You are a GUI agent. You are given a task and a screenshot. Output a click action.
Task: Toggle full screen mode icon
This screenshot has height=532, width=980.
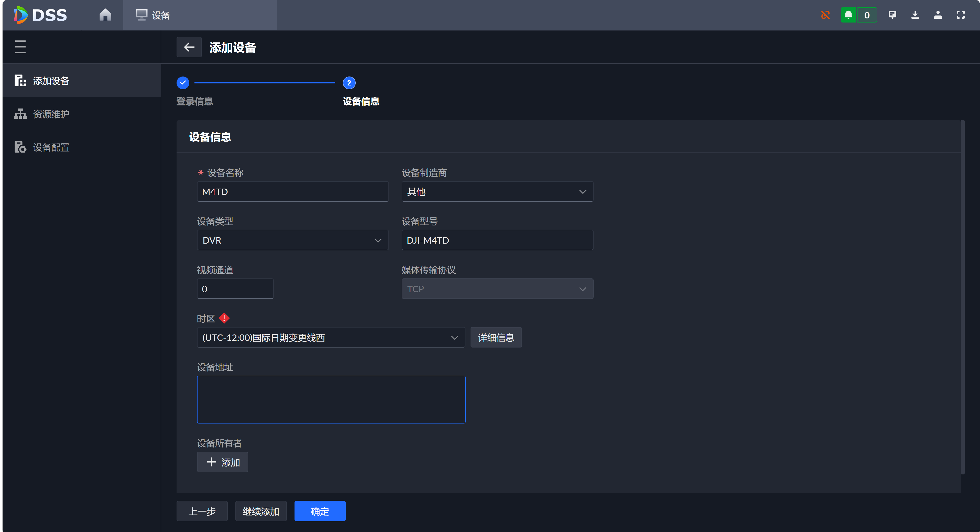click(x=961, y=15)
